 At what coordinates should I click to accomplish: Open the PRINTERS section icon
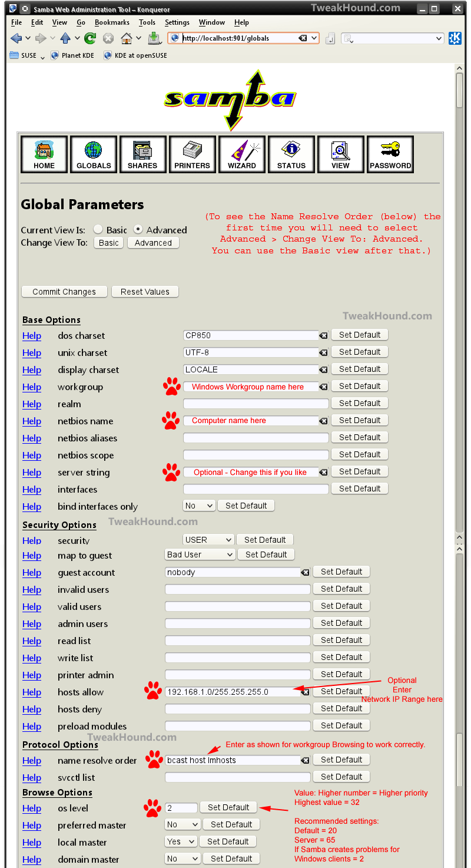193,154
